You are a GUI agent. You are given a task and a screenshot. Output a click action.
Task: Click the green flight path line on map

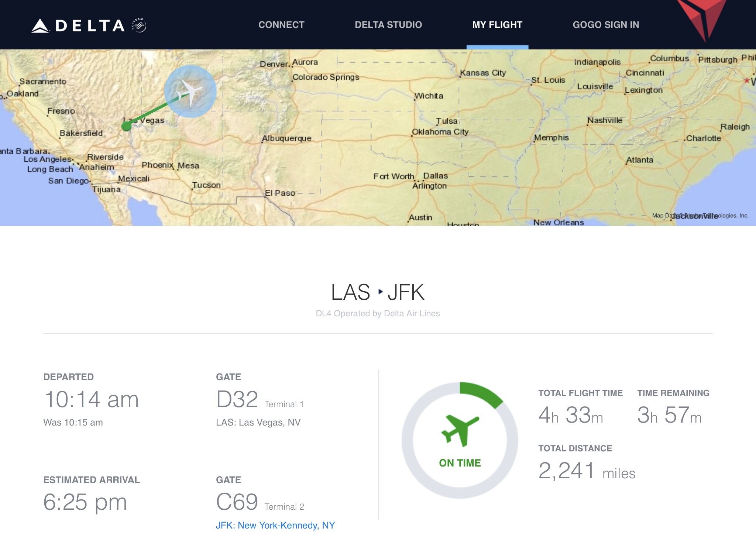(152, 111)
